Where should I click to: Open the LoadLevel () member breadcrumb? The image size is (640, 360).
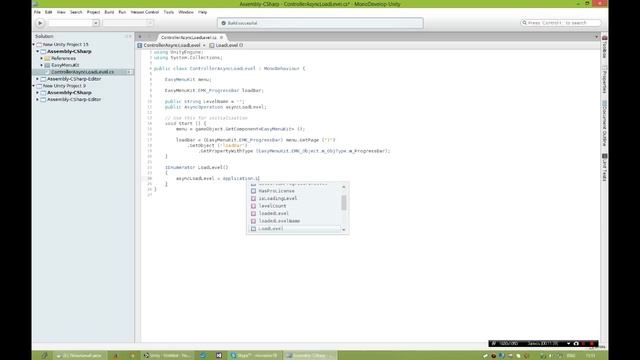[226, 45]
